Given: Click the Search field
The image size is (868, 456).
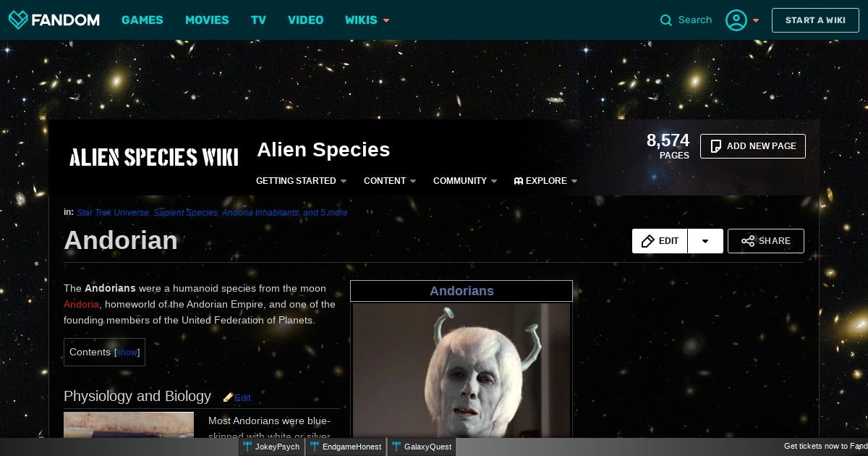Looking at the screenshot, I should [695, 20].
